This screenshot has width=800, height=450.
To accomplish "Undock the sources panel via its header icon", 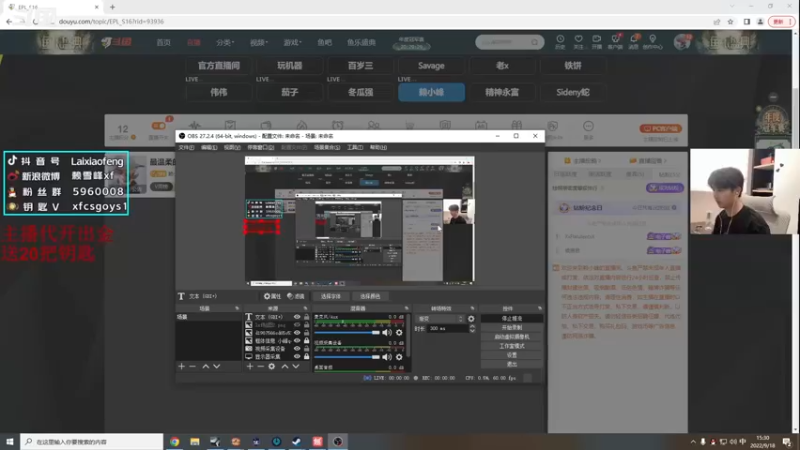I will 305,308.
